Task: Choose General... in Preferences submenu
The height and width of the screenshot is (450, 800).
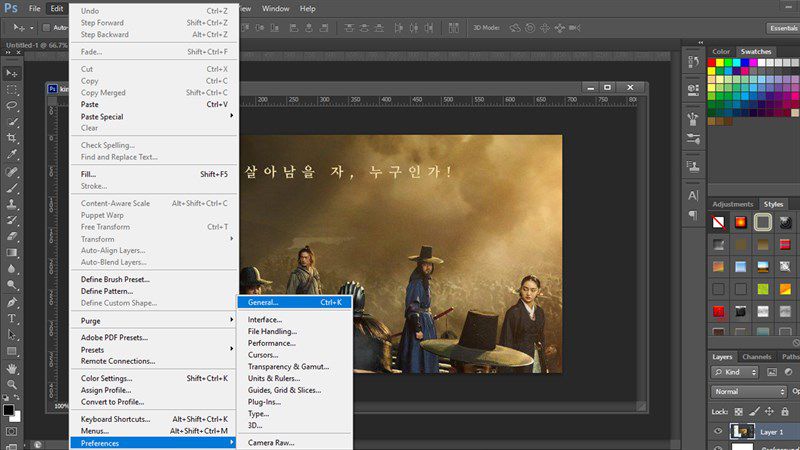Action: click(294, 302)
